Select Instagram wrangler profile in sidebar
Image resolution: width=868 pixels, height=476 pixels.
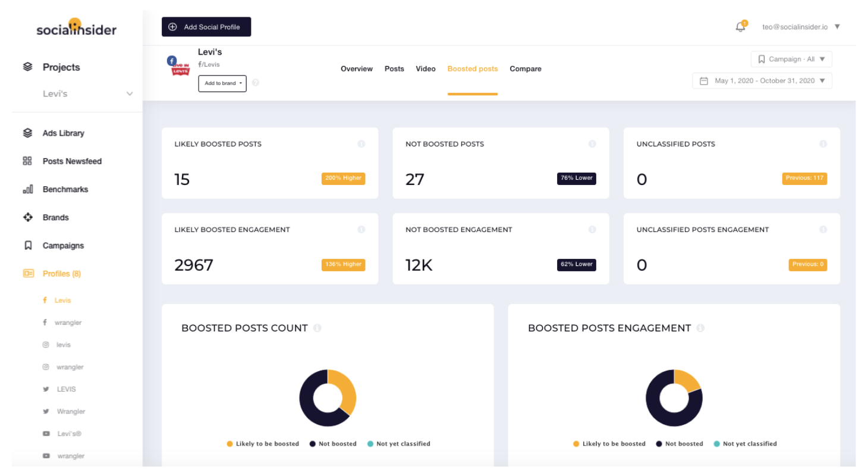63,367
